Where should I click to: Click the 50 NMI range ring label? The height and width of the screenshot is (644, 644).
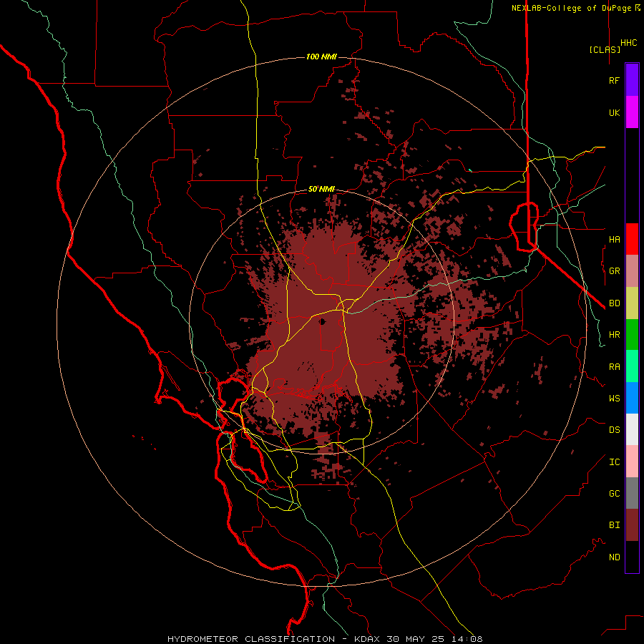click(321, 189)
